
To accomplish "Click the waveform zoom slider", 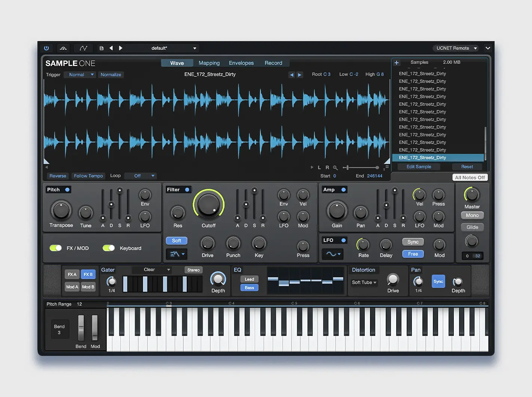I will pos(362,167).
